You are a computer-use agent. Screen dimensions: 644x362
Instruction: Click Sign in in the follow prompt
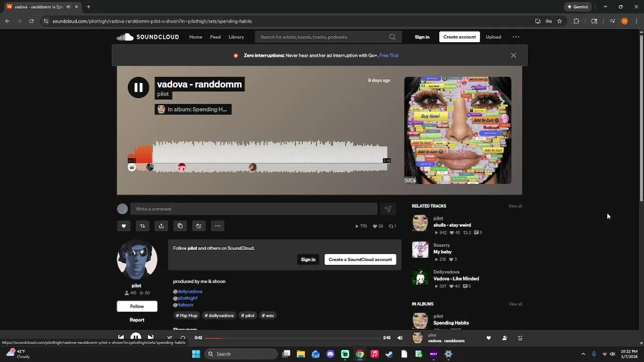point(308,259)
